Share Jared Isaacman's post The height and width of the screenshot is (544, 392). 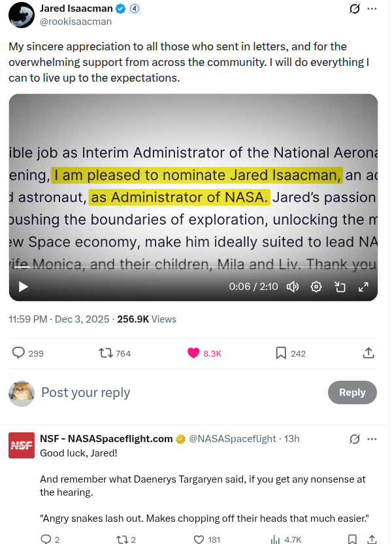[368, 353]
